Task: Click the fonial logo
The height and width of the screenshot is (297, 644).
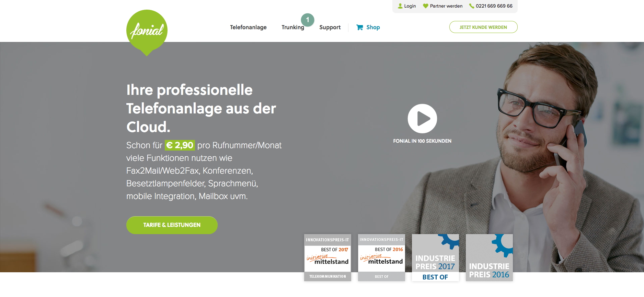Action: [x=147, y=32]
